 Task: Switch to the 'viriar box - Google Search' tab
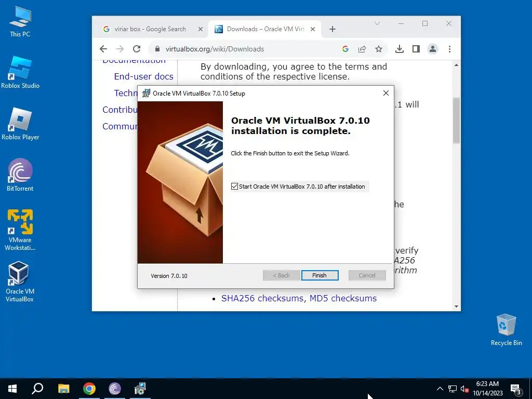click(150, 29)
